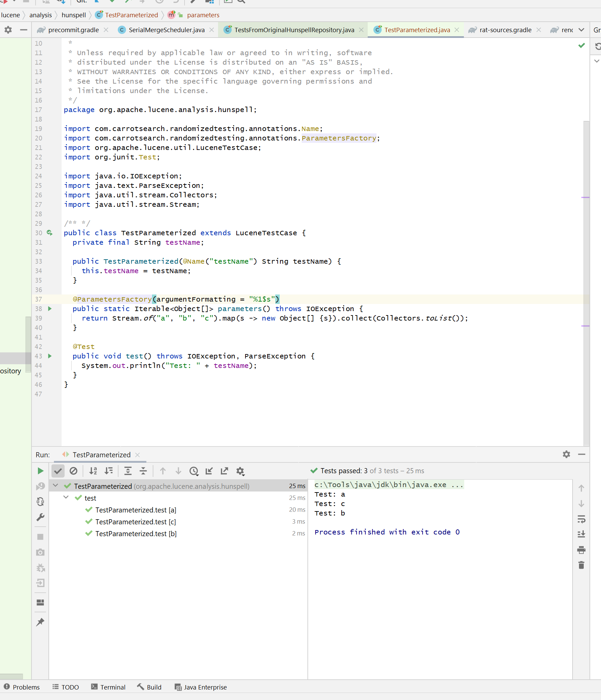This screenshot has width=601, height=700.
Task: Sort test results by duration
Action: tap(109, 471)
